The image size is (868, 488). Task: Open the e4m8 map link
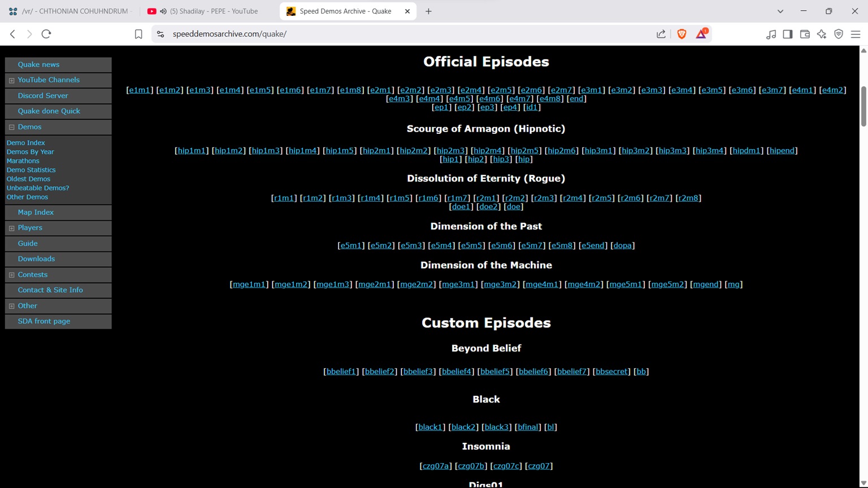550,99
